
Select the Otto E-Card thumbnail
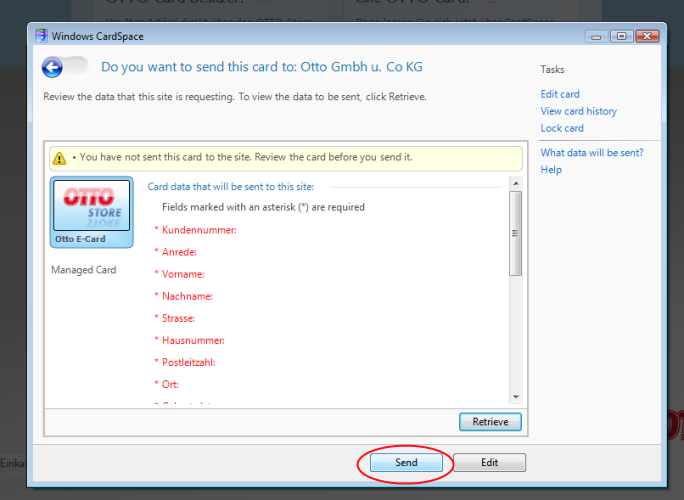pos(92,212)
